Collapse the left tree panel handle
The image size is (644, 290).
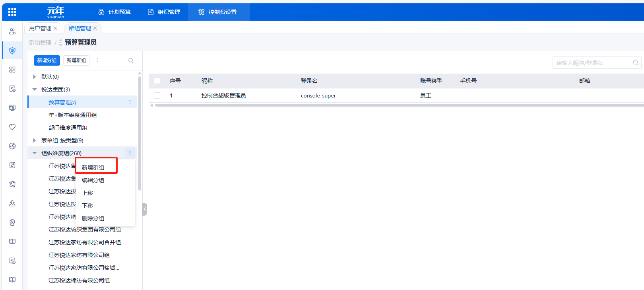click(x=145, y=209)
